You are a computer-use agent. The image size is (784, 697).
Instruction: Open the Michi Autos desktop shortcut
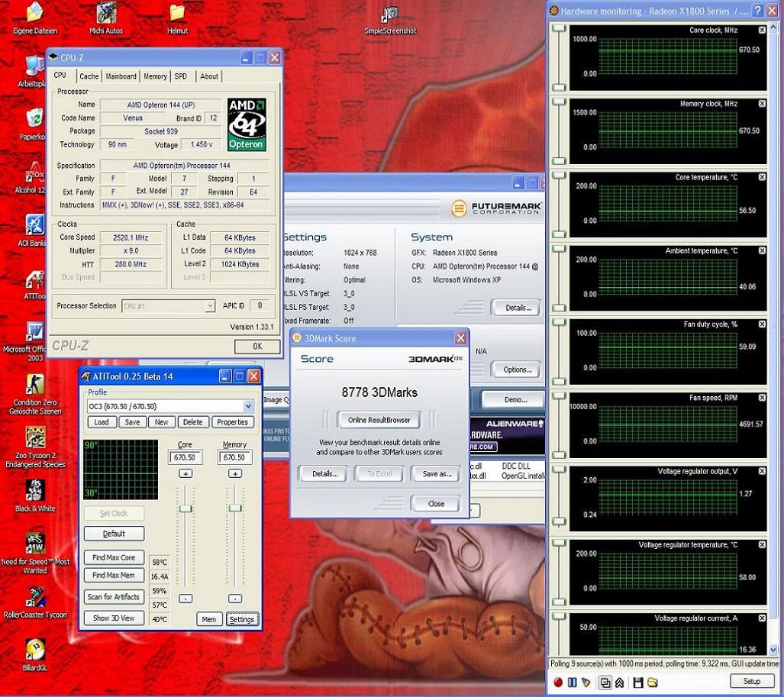pyautogui.click(x=106, y=18)
